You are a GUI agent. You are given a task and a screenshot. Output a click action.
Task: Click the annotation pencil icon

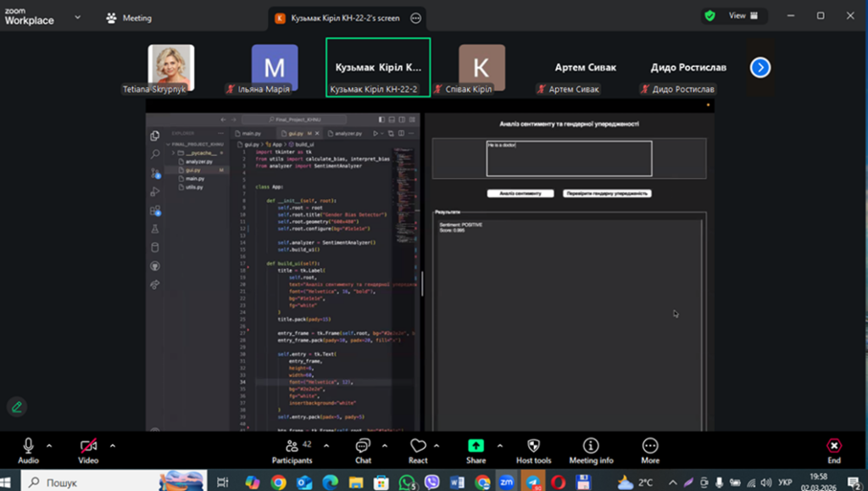pyautogui.click(x=16, y=407)
